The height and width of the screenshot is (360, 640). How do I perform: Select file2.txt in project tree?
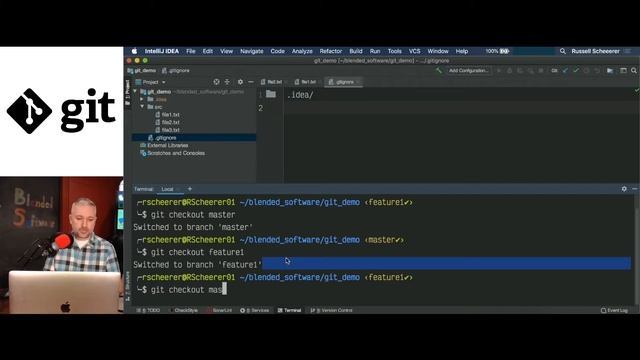(x=167, y=122)
